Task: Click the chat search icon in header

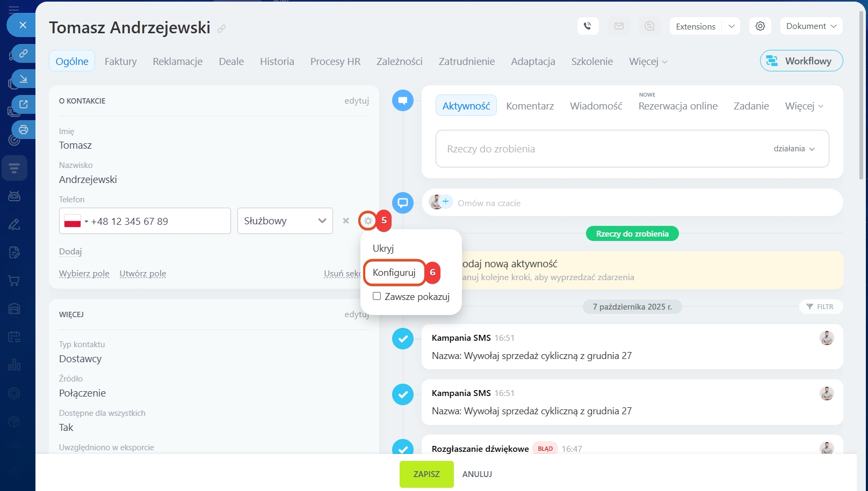Action: [649, 26]
